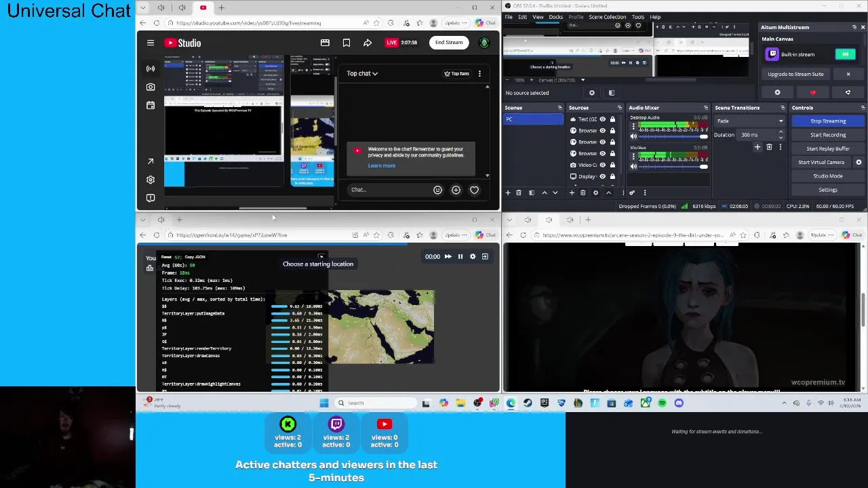Open the emoji picker in live chat
The image size is (868, 488).
437,190
